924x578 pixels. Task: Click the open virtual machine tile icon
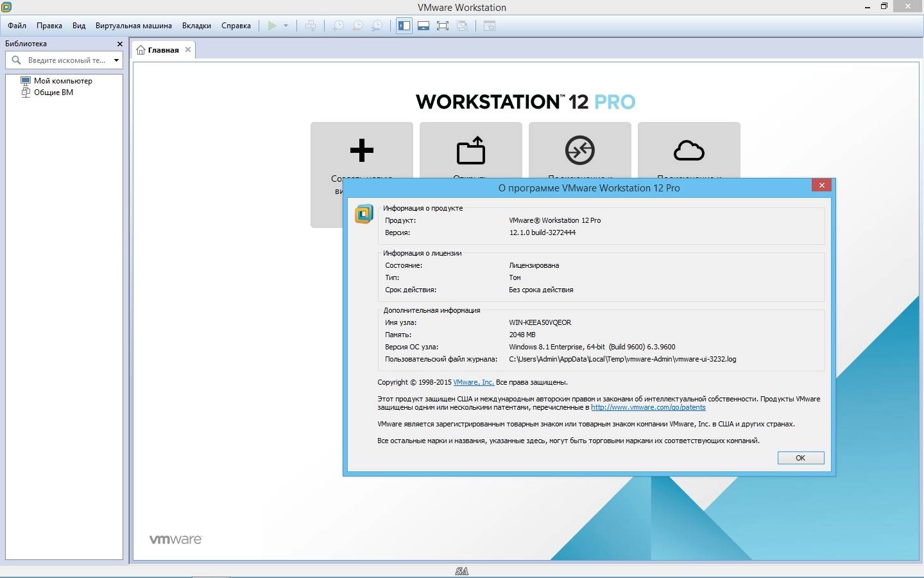471,150
